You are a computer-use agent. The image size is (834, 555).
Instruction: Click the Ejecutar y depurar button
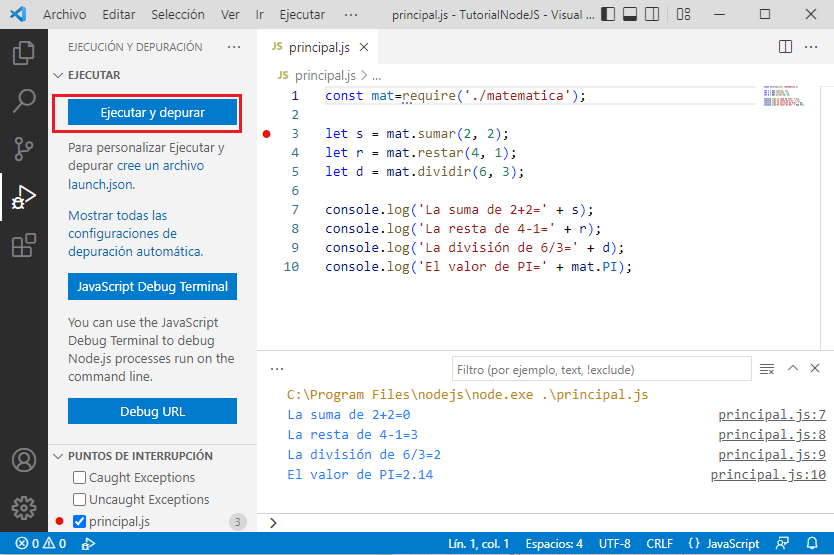(x=153, y=113)
